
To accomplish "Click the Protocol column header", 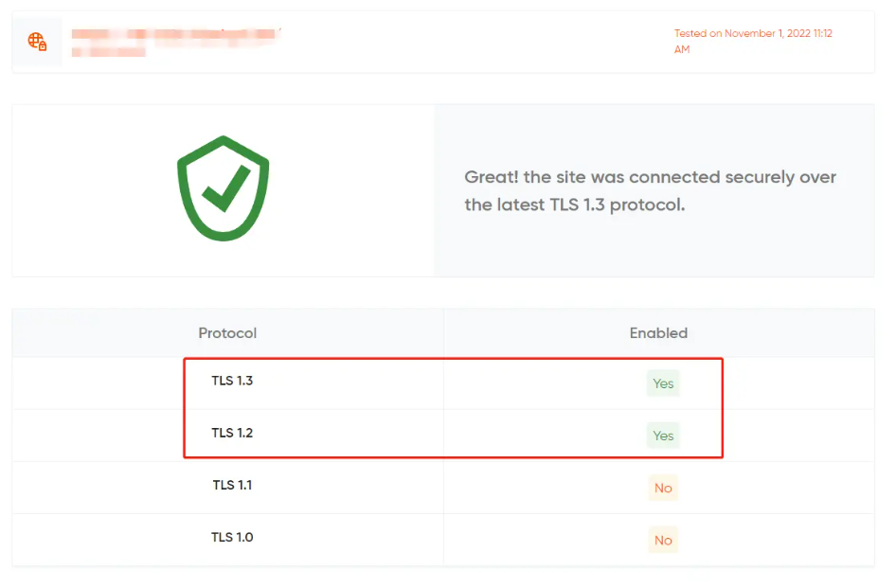I will [x=227, y=333].
